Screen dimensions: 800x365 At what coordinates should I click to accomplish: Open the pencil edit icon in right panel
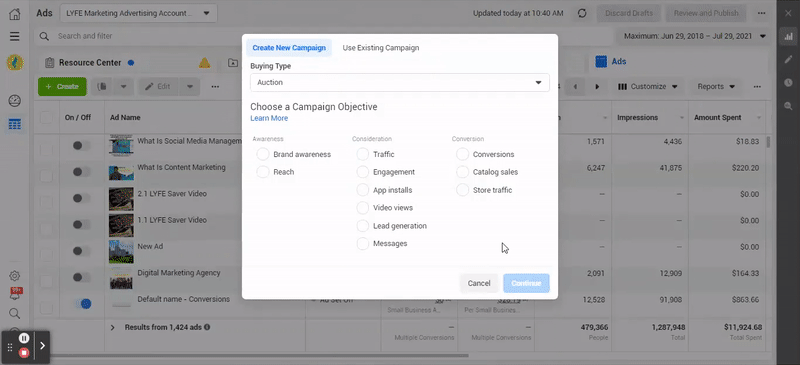pyautogui.click(x=788, y=59)
